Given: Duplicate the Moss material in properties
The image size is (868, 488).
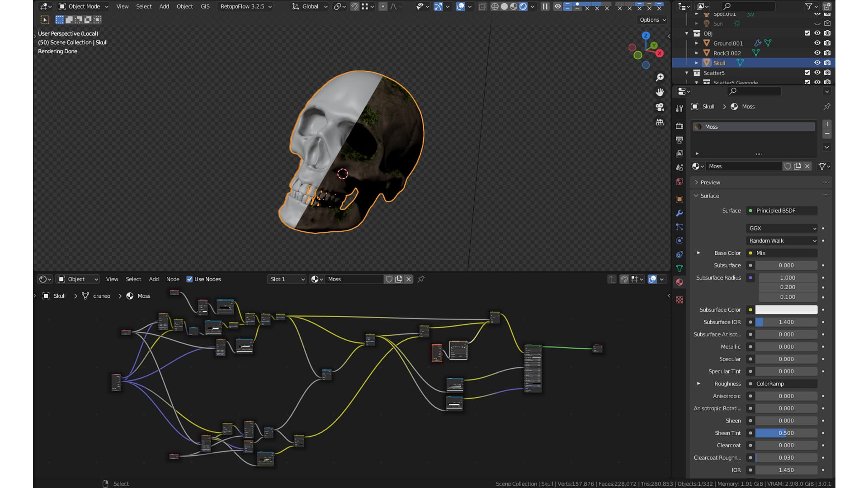Looking at the screenshot, I should click(797, 166).
